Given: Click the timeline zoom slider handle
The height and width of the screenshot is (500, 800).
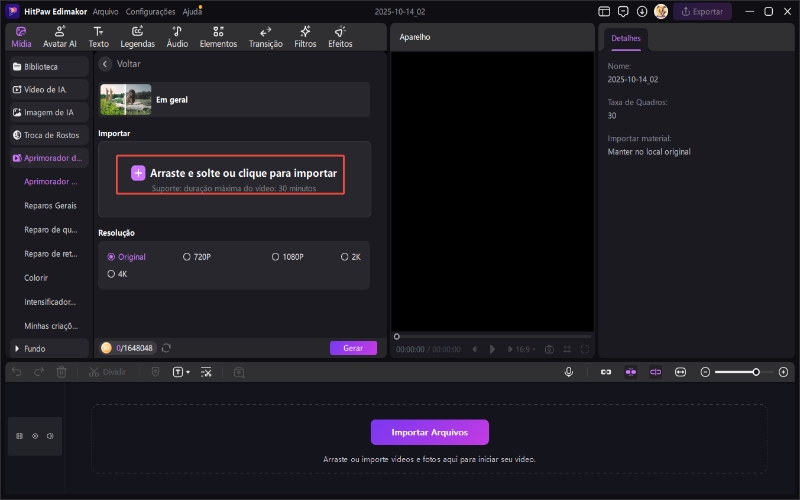Looking at the screenshot, I should [x=756, y=372].
